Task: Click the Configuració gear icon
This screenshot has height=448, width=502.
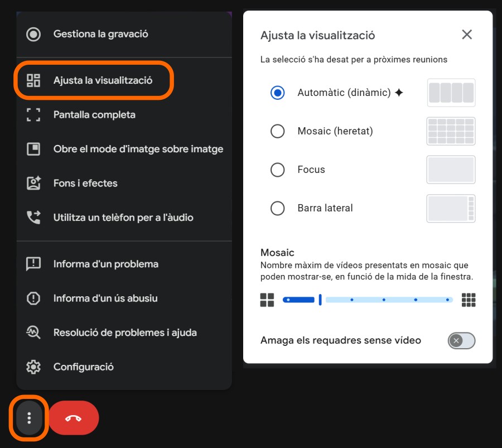Action: tap(33, 367)
